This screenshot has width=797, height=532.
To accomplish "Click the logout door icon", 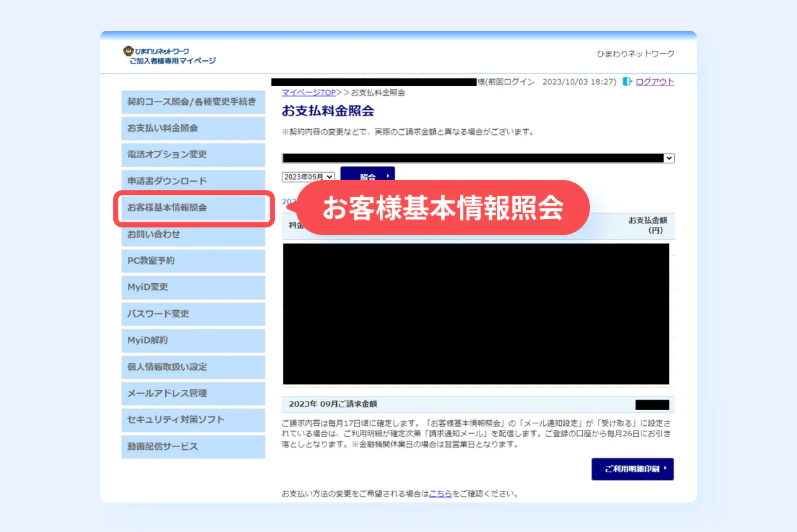I will pyautogui.click(x=627, y=82).
